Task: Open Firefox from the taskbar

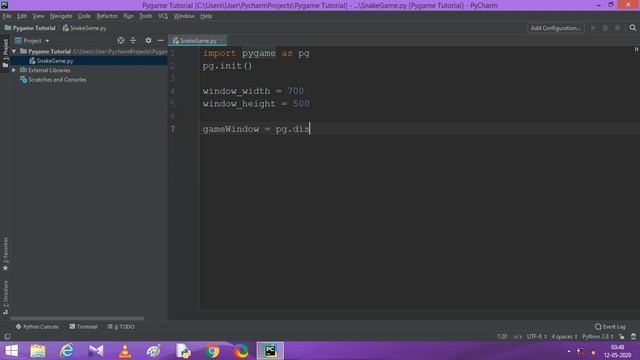Action: pos(241,351)
